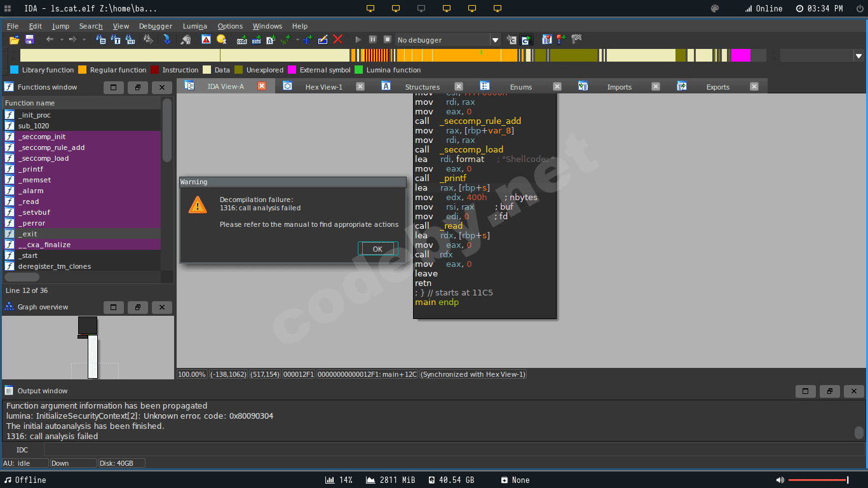This screenshot has height=488, width=868.
Task: Click the palette icon in top bar
Action: (715, 8)
